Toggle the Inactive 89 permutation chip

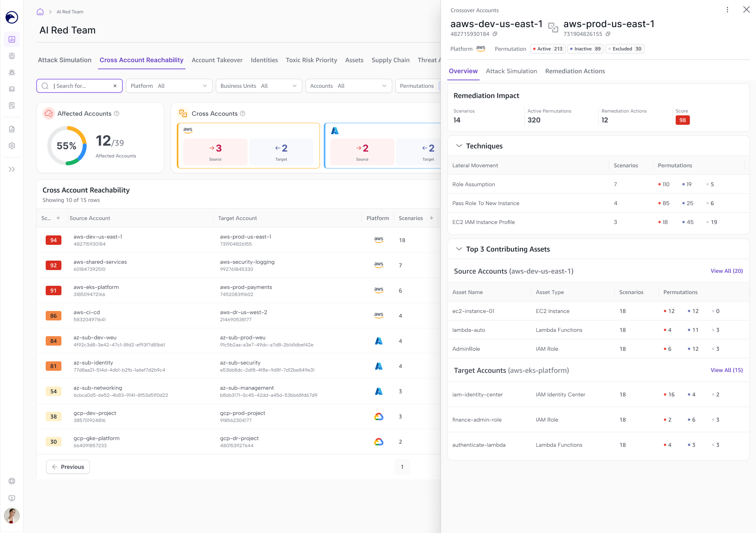586,49
